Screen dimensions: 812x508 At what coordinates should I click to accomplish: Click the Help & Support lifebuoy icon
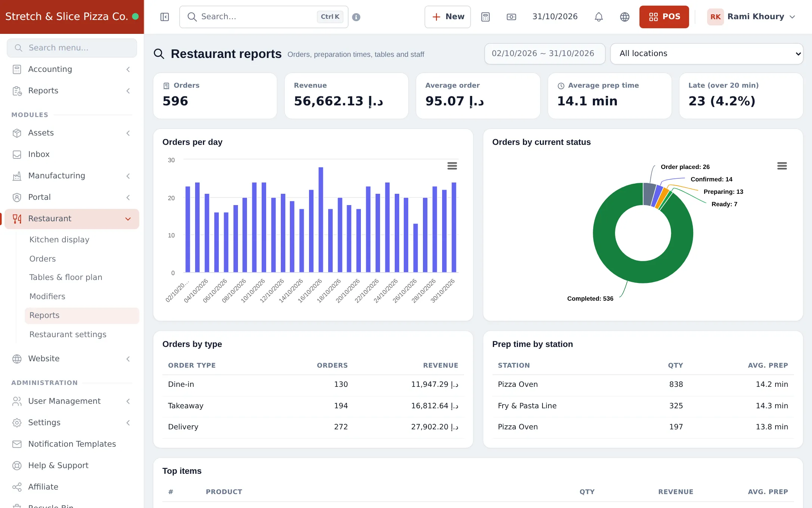coord(17,465)
